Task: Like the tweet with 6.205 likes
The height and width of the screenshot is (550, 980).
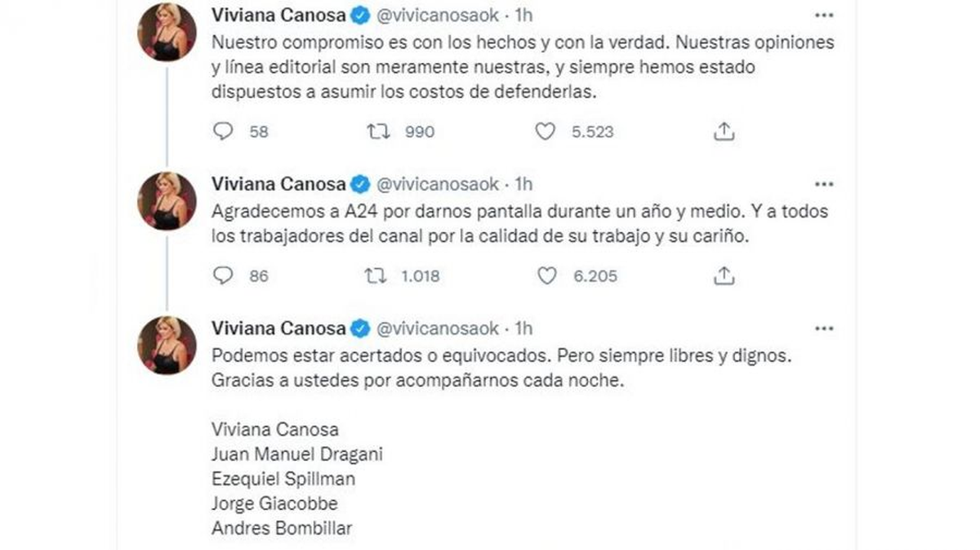Action: pyautogui.click(x=546, y=276)
